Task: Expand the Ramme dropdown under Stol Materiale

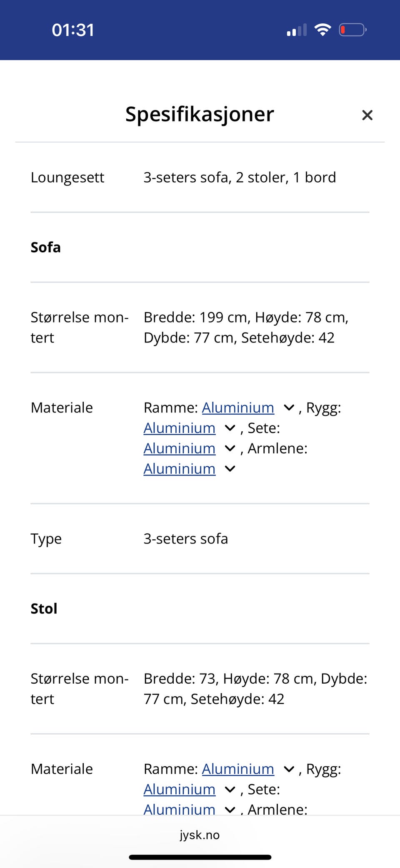Action: click(x=289, y=769)
